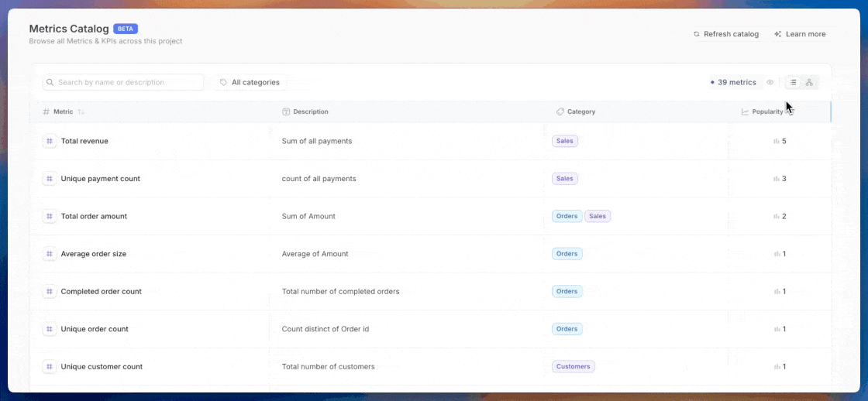Open the All categories filter dropdown
The width and height of the screenshot is (868, 401).
click(250, 82)
